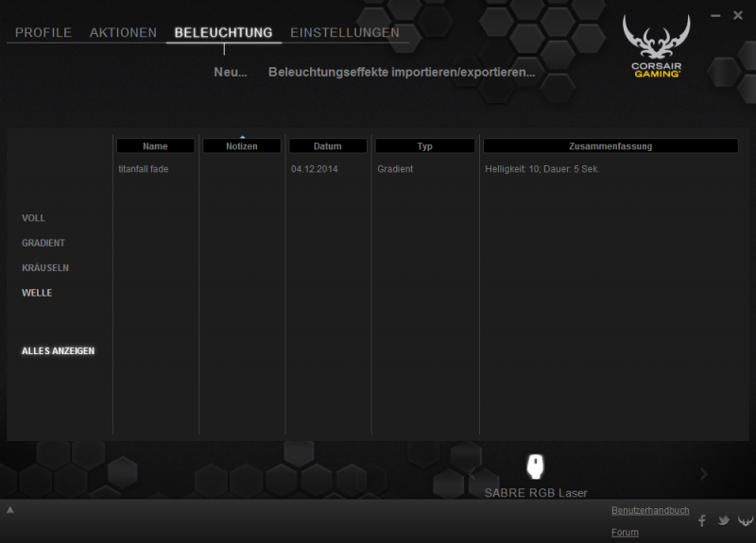
Task: Create a new lighting effect with Neu...
Action: (x=230, y=72)
